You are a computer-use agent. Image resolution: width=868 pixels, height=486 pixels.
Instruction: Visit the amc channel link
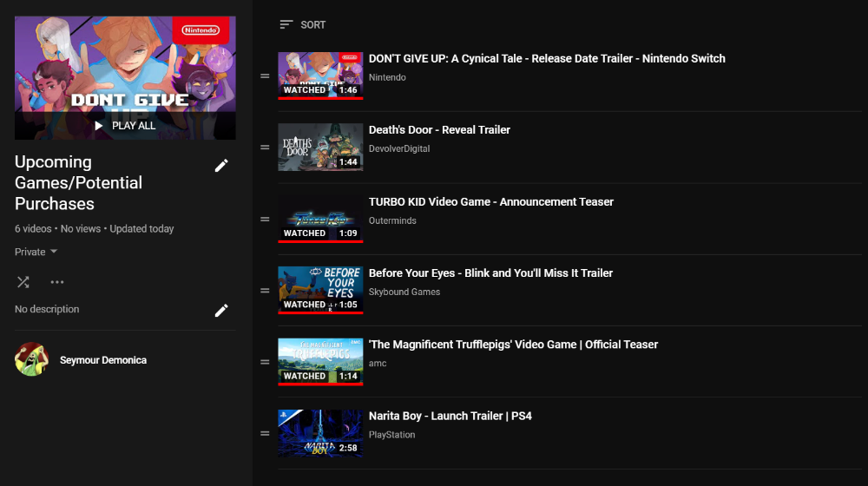378,364
